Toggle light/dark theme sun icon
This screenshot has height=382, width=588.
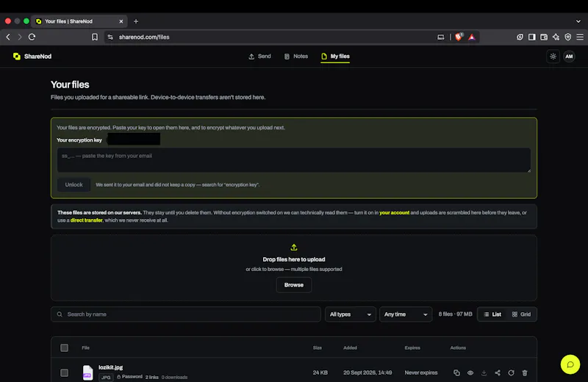point(553,57)
